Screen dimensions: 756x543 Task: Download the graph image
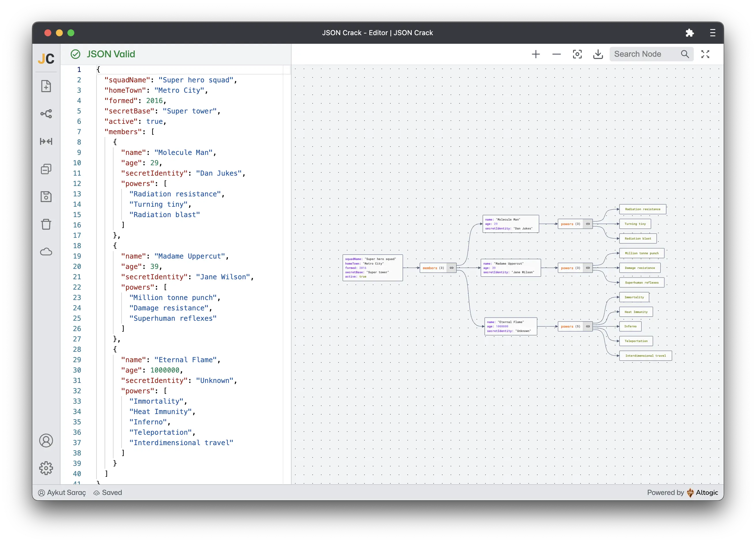(x=598, y=54)
